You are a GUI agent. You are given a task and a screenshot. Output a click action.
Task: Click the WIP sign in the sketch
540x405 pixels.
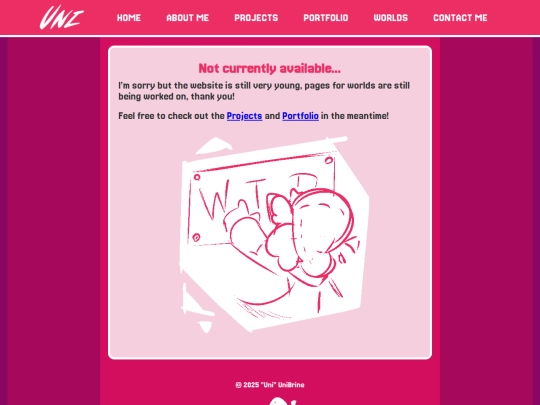click(262, 201)
